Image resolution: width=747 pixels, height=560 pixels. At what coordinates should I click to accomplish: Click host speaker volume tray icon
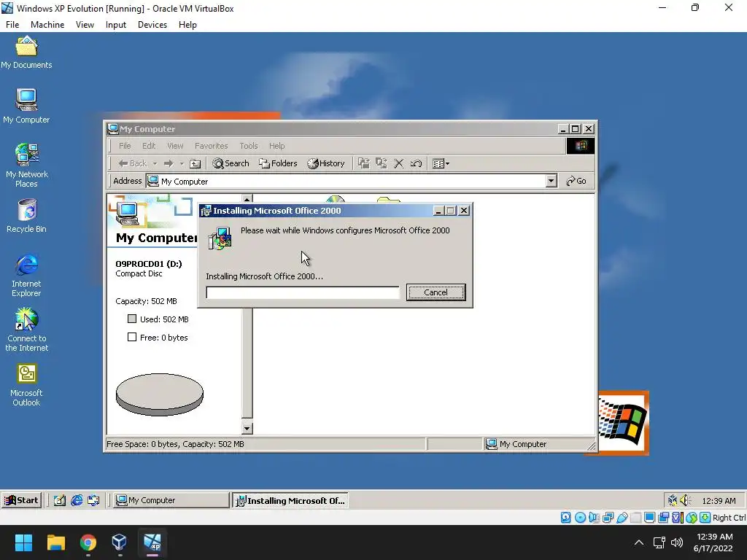point(676,542)
